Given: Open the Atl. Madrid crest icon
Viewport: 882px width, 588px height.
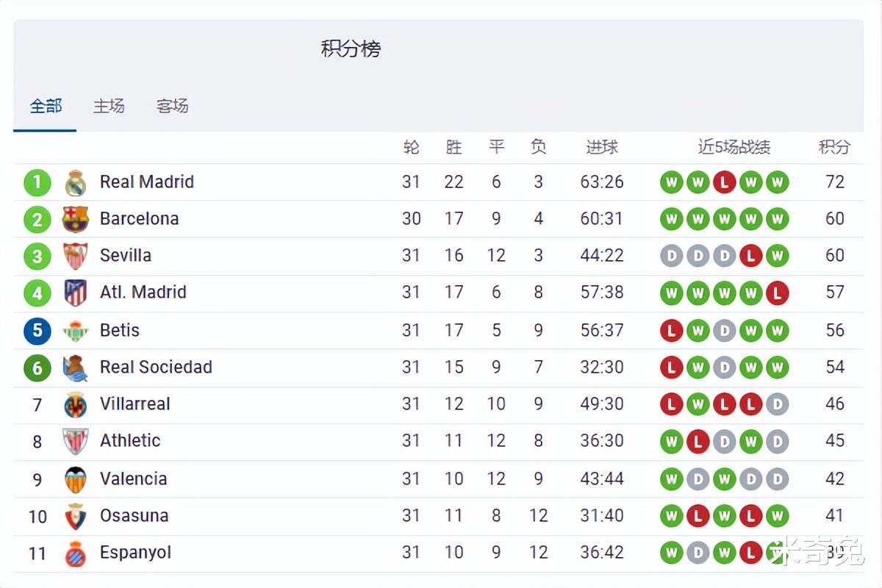Looking at the screenshot, I should tap(76, 293).
